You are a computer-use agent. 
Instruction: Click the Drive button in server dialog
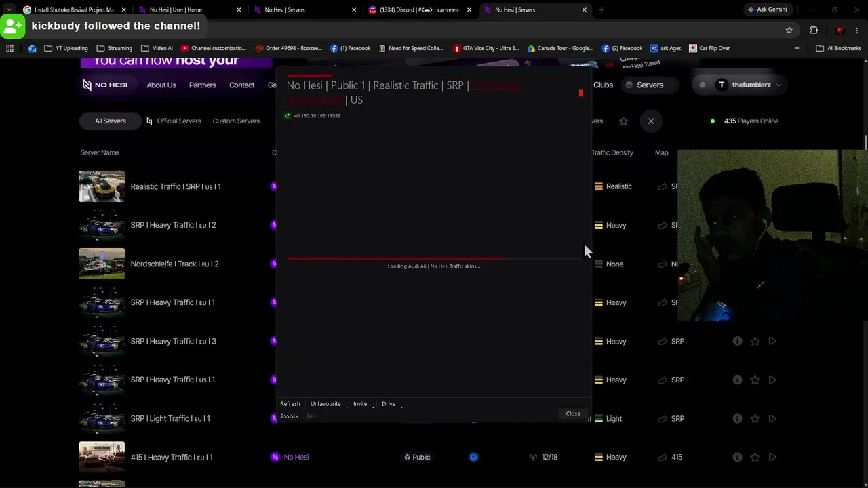(389, 404)
